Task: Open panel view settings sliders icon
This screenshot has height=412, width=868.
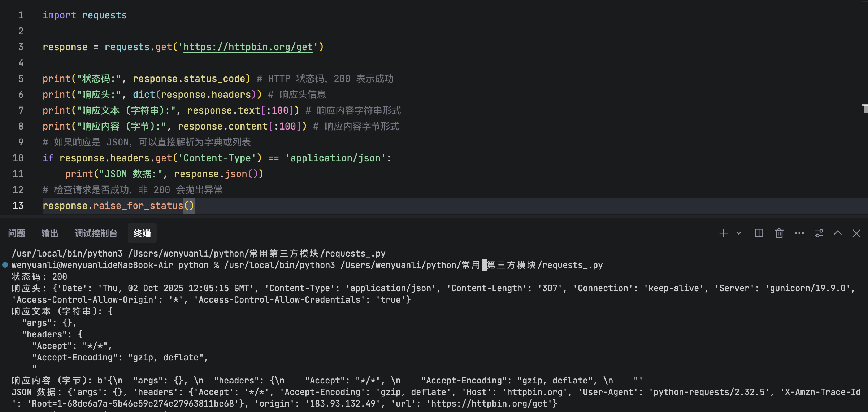Action: pyautogui.click(x=819, y=233)
